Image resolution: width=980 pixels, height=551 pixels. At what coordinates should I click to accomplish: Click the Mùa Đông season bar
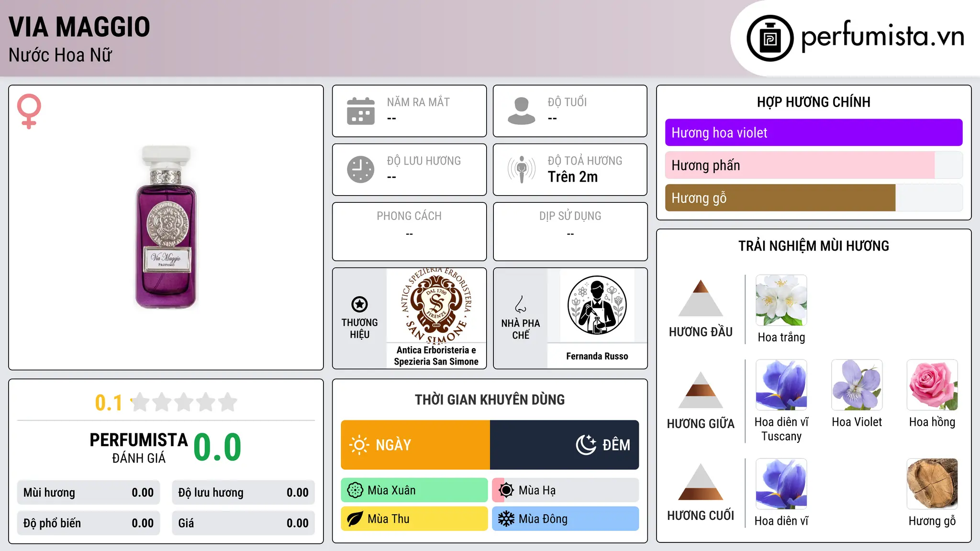pos(566,519)
